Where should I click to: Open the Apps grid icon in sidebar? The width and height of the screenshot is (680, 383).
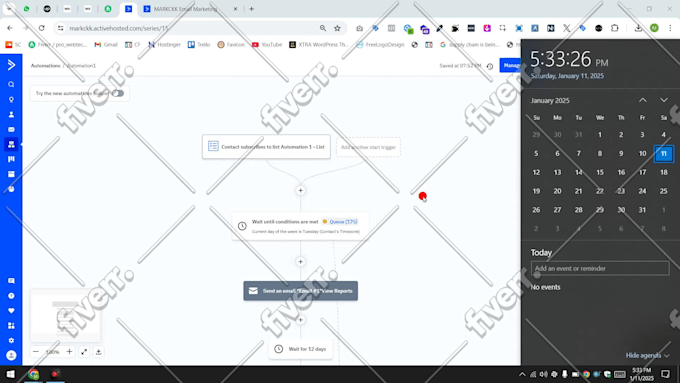pos(11,325)
